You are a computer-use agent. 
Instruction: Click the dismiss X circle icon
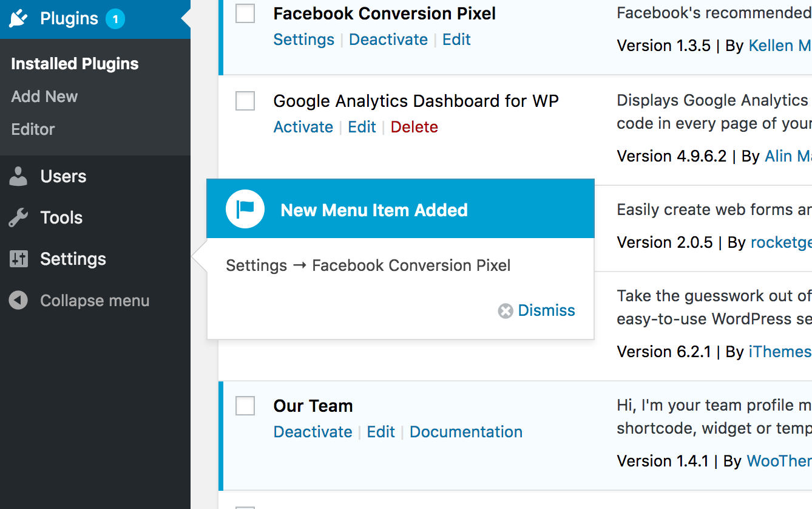point(506,311)
